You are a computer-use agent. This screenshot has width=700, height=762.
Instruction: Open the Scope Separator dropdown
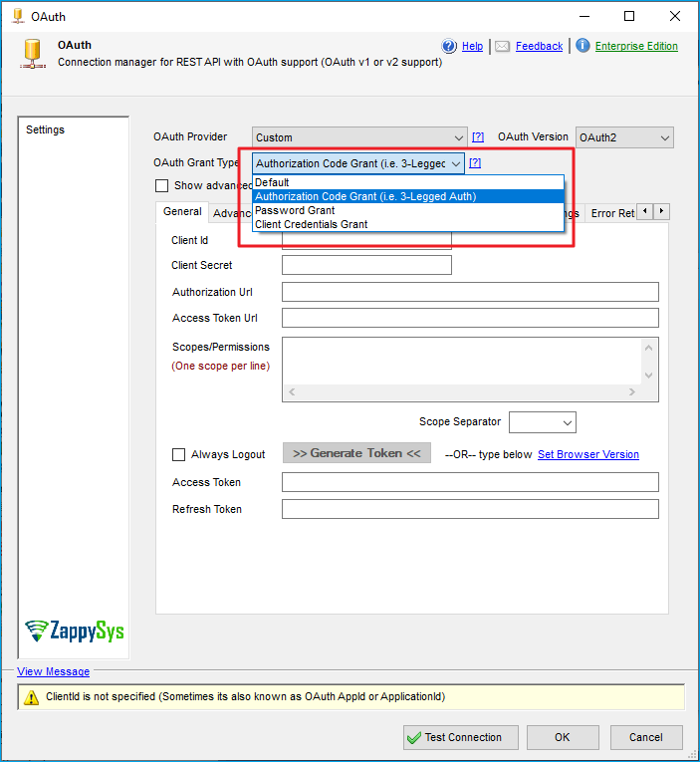click(x=542, y=422)
